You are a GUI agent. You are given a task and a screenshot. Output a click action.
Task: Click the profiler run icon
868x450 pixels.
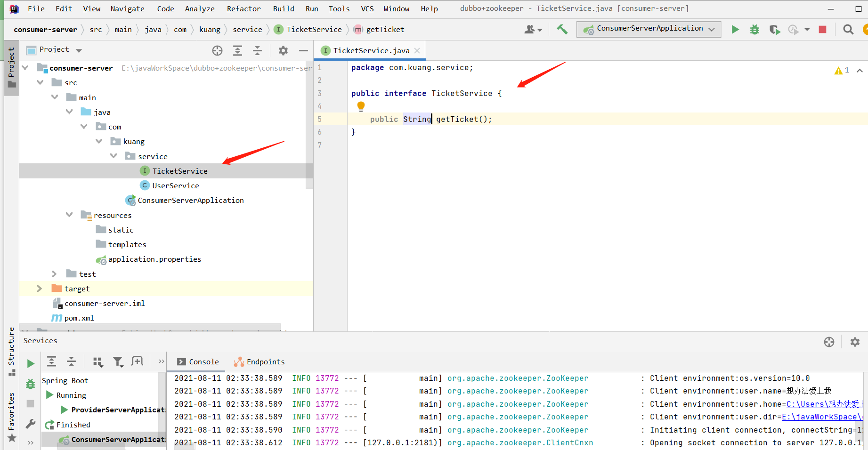(x=794, y=30)
